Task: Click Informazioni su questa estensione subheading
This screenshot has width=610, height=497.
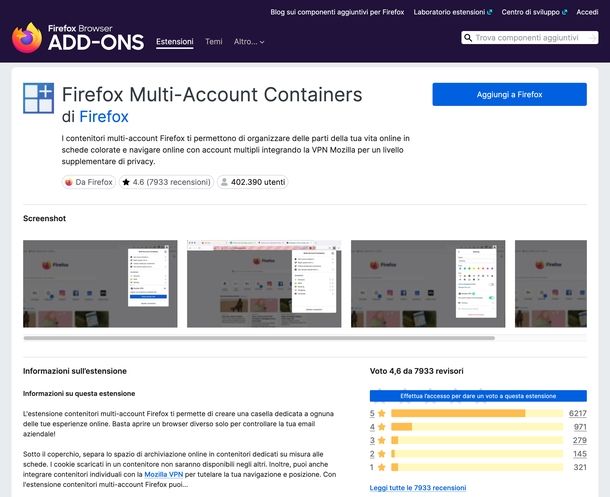Action: pyautogui.click(x=79, y=394)
